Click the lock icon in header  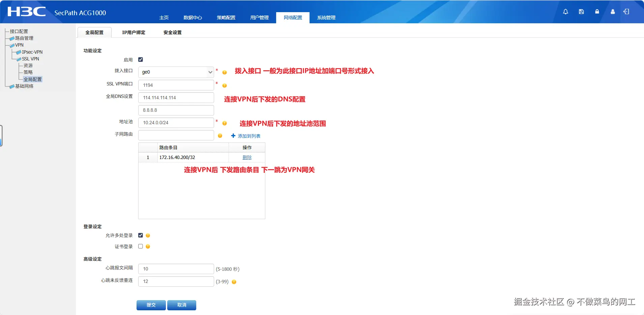597,11
